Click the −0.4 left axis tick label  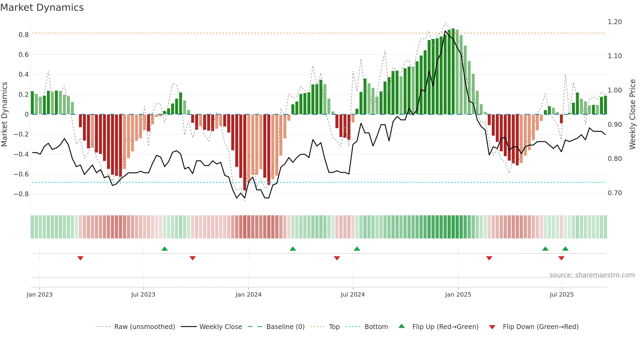point(21,154)
